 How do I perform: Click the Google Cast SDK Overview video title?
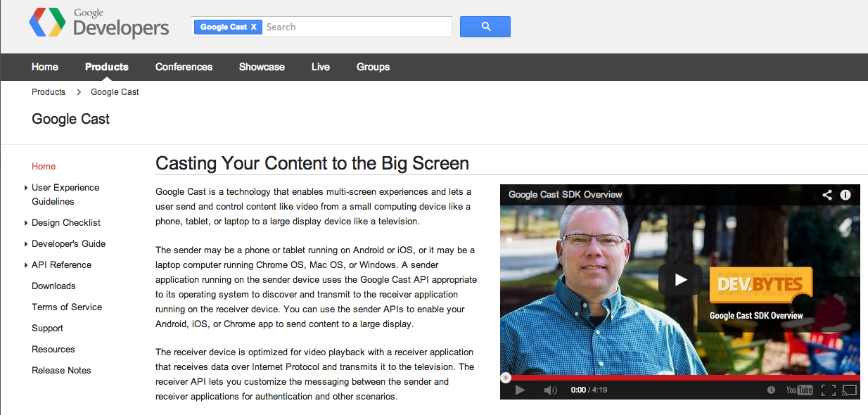pos(566,194)
